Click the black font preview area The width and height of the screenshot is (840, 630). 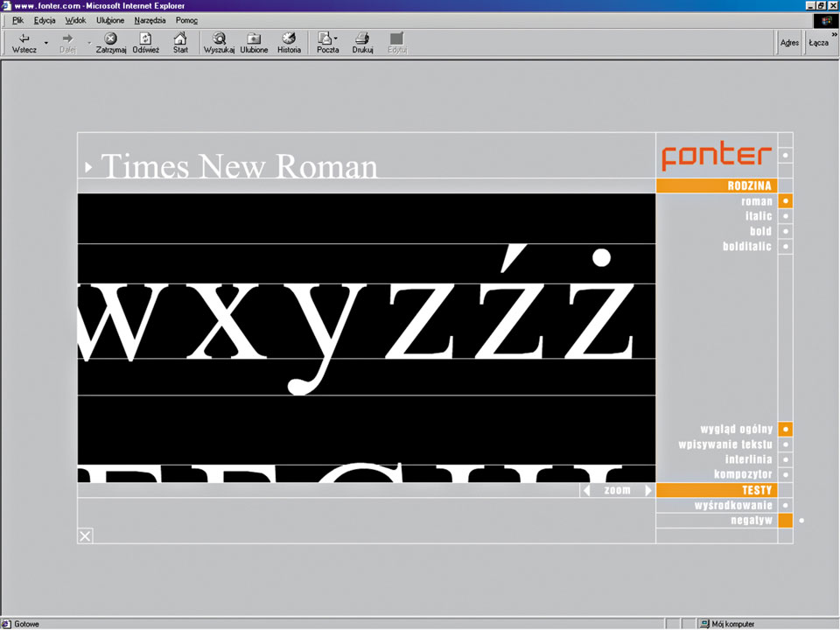coord(367,338)
